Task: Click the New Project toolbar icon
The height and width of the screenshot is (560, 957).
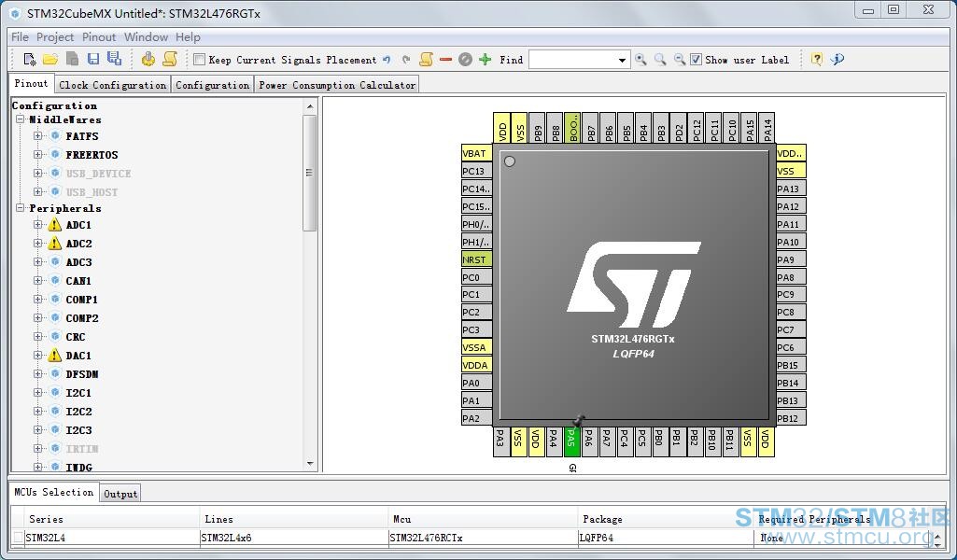Action: [x=29, y=59]
